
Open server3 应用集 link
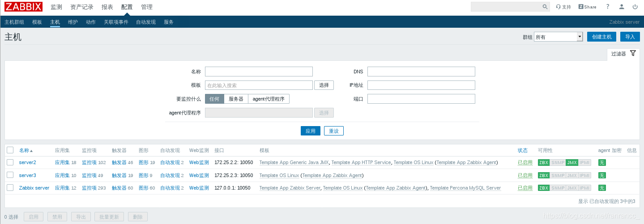[x=62, y=175]
